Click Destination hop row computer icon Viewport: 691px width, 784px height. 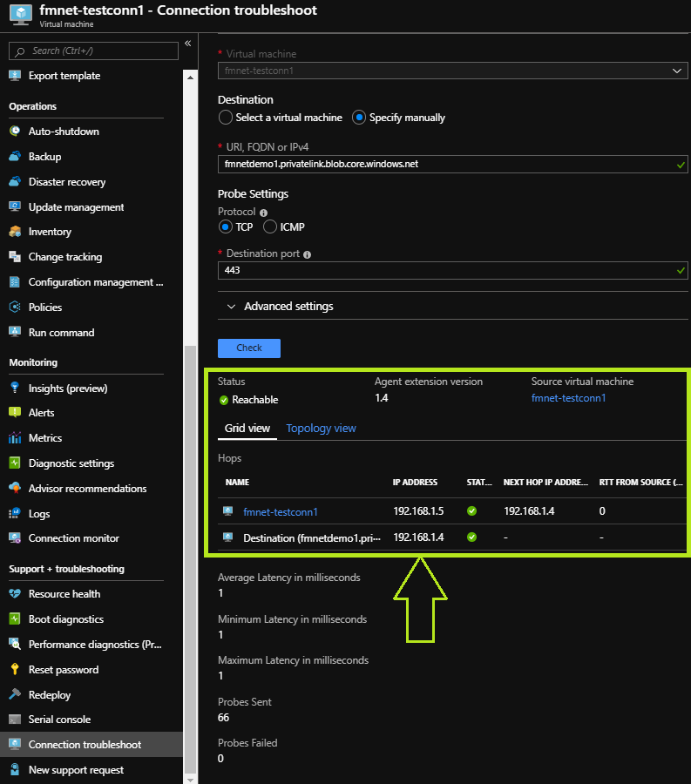point(228,537)
